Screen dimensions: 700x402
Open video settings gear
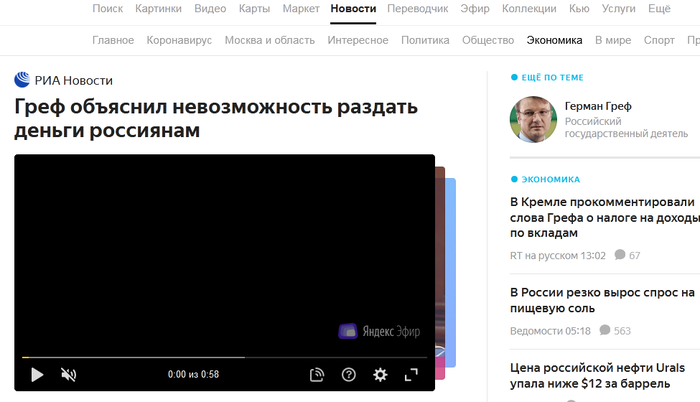380,375
